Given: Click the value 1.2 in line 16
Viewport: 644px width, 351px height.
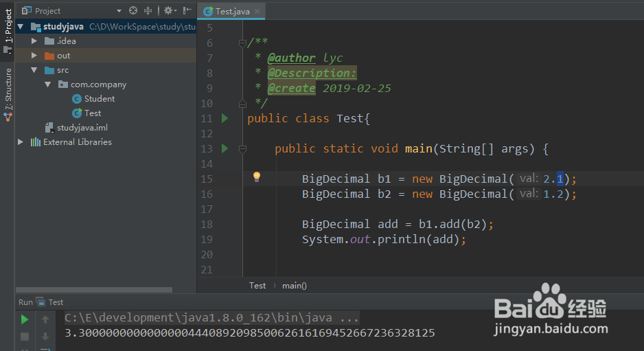Looking at the screenshot, I should pyautogui.click(x=553, y=194).
